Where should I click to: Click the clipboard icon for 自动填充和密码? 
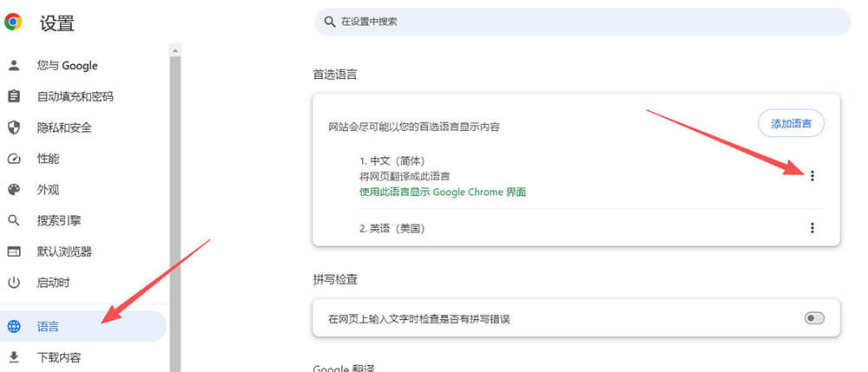point(13,96)
